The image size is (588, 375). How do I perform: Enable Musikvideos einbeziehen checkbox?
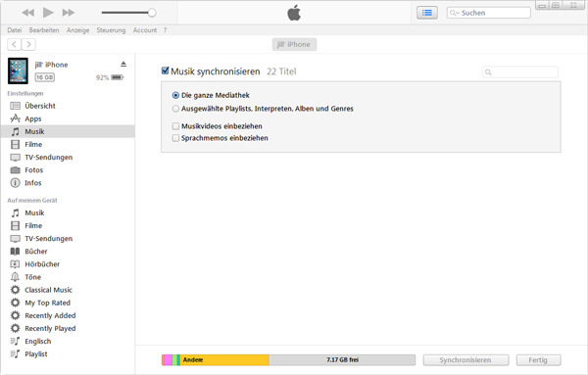click(175, 126)
